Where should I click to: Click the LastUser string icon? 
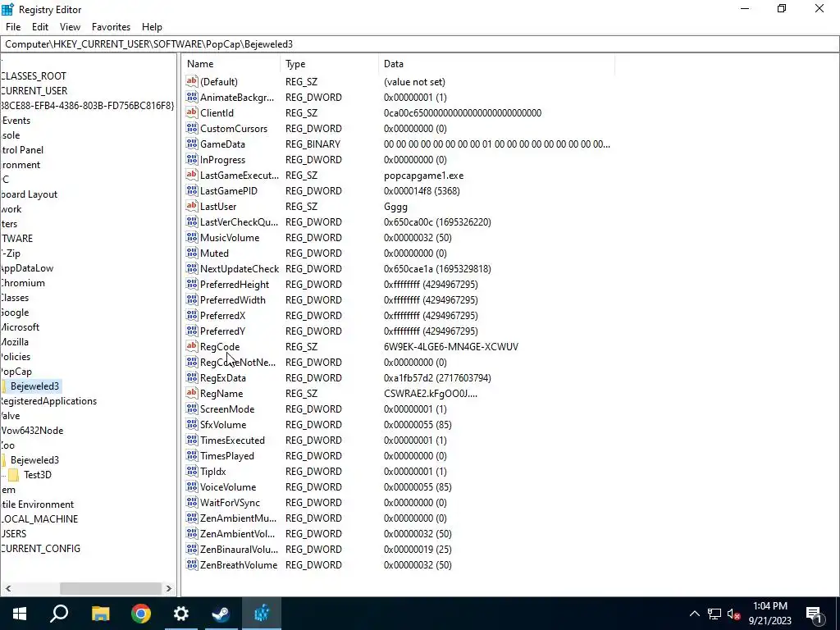(x=192, y=206)
